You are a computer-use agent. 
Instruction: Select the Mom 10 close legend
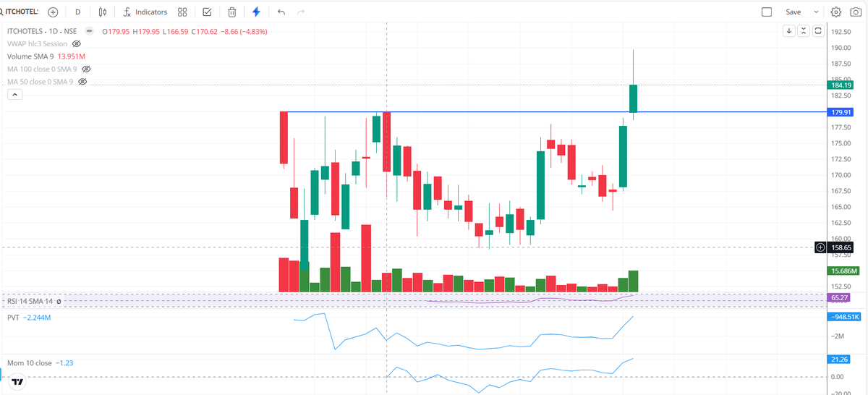(30, 362)
